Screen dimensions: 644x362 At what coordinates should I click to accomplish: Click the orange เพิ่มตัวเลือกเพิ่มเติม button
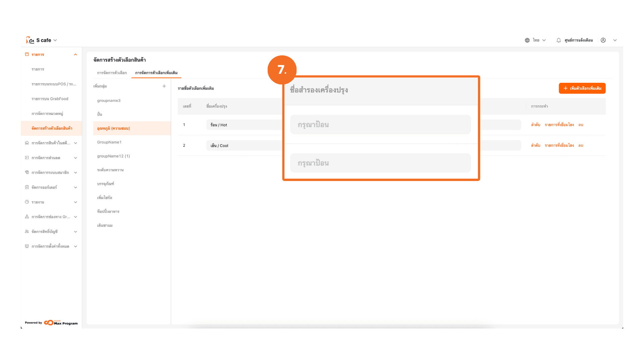582,88
